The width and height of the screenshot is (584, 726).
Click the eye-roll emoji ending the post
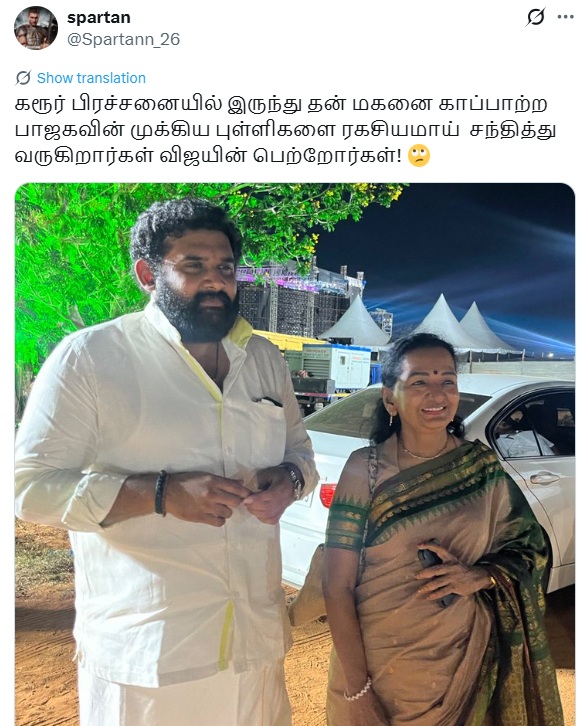[419, 156]
